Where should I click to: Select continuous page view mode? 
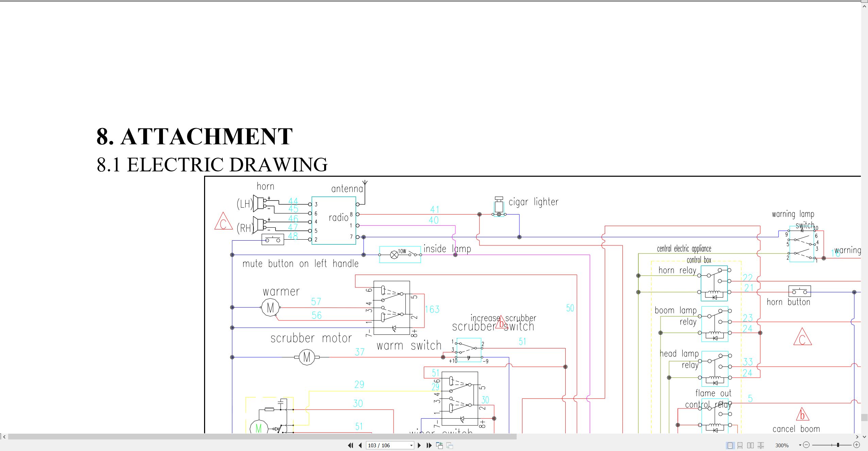[740, 445]
